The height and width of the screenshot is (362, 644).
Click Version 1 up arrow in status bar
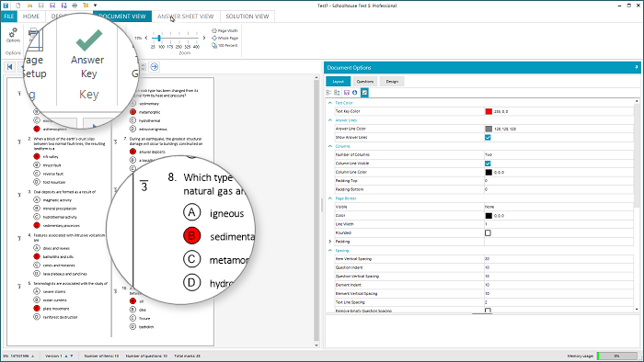click(66, 356)
